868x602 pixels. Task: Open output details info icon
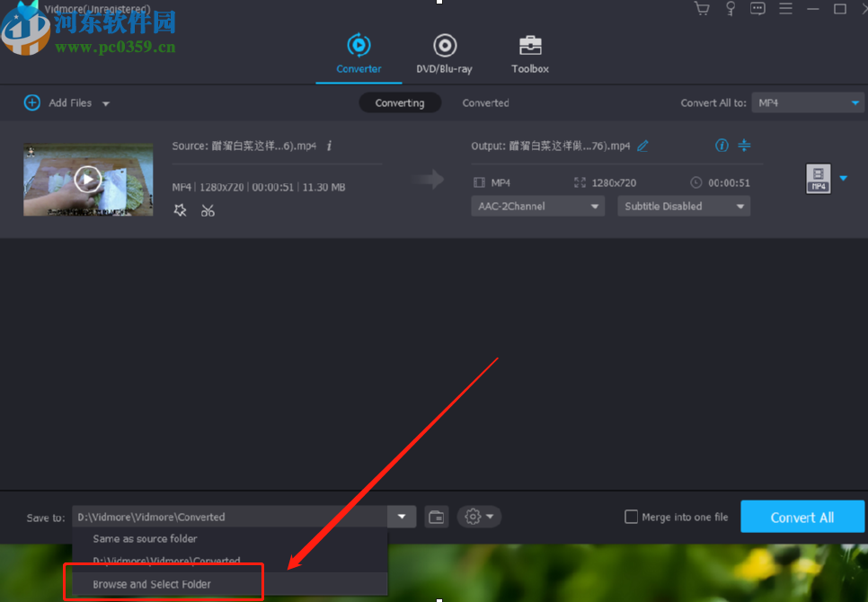(x=722, y=145)
